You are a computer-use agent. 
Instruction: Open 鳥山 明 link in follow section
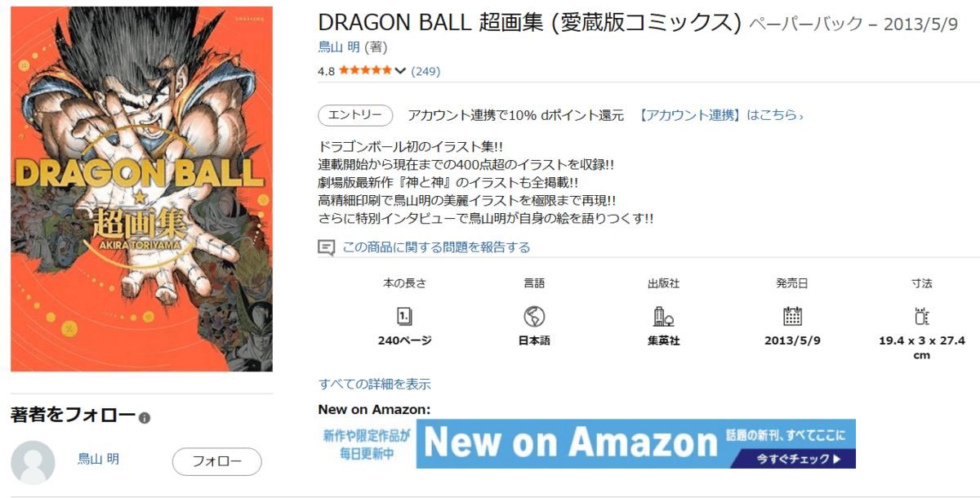coord(99,459)
